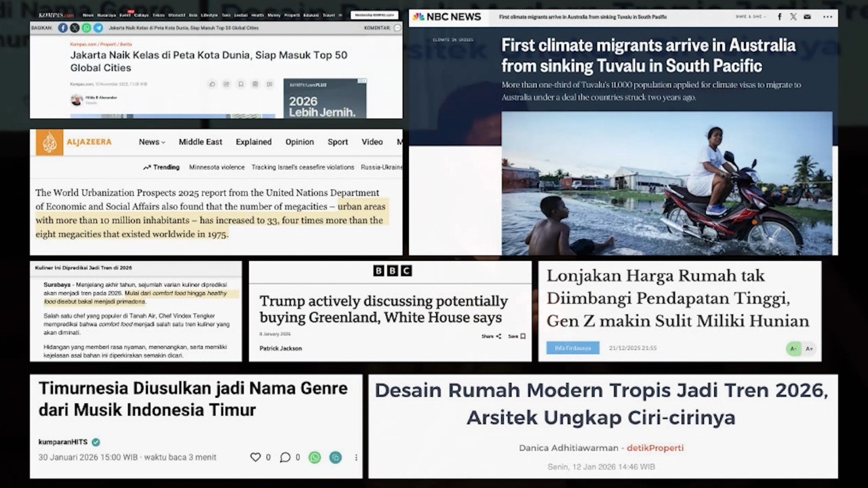Click the NBC News logo
The height and width of the screenshot is (488, 868).
coord(447,17)
